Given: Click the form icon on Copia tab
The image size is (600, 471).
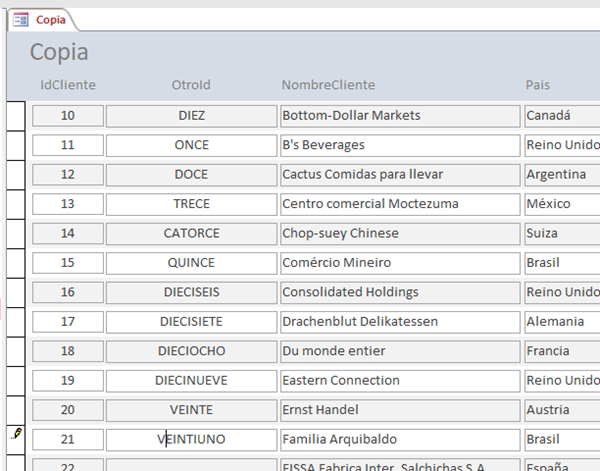Looking at the screenshot, I should [x=21, y=20].
